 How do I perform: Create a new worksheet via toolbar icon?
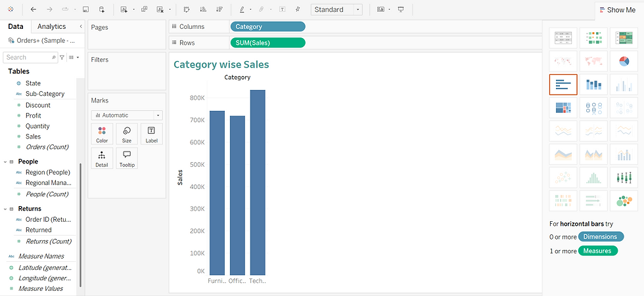[x=124, y=9]
